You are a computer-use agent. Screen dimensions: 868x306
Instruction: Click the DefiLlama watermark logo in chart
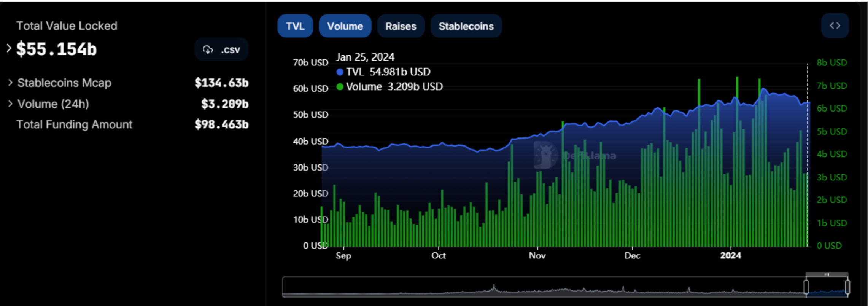(546, 155)
